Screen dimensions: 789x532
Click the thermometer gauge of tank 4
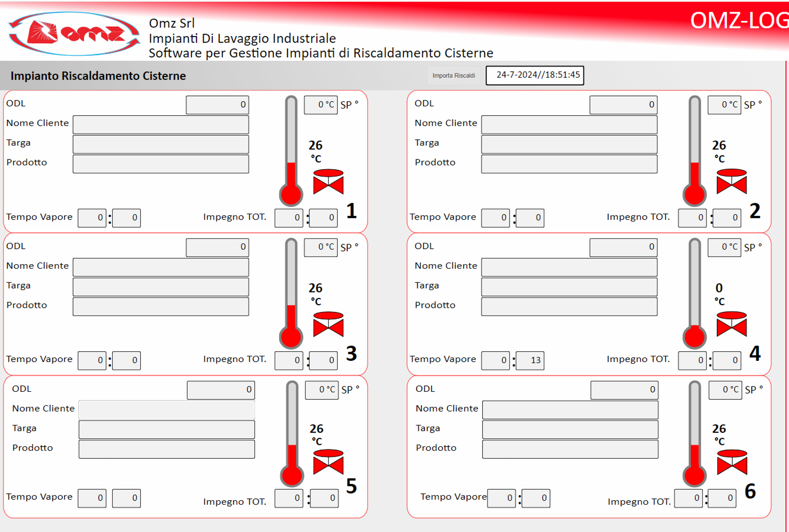point(694,294)
